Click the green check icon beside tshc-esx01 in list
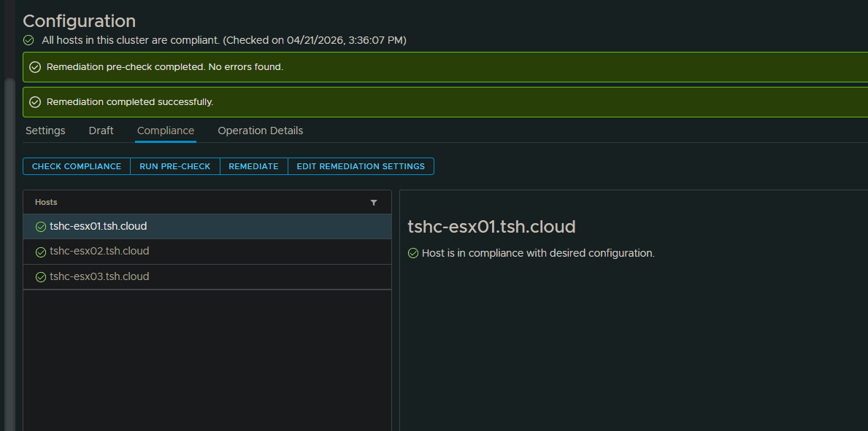The height and width of the screenshot is (431, 868). coord(41,227)
